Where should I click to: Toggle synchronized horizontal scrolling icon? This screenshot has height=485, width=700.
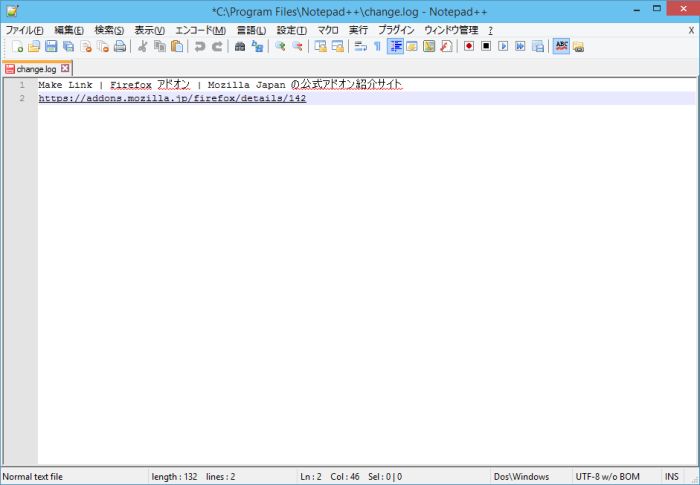(x=338, y=46)
